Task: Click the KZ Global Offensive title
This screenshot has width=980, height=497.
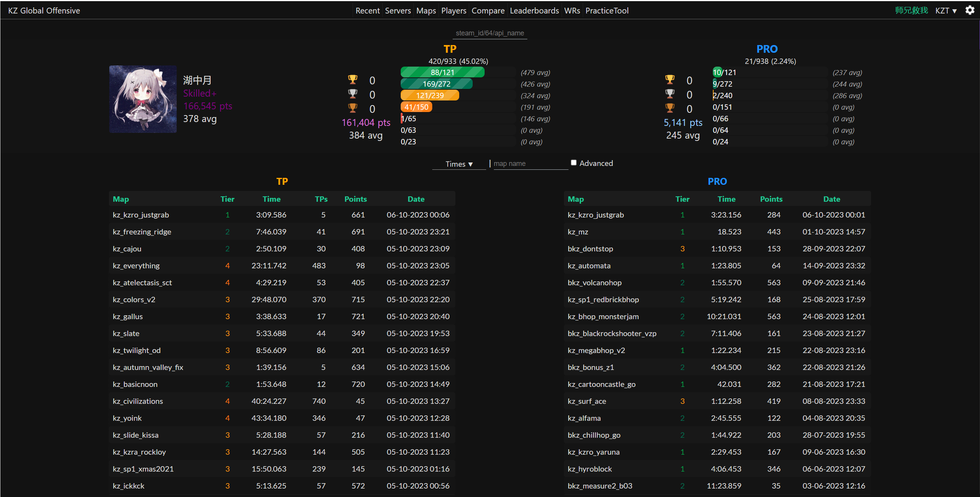Action: (x=44, y=11)
